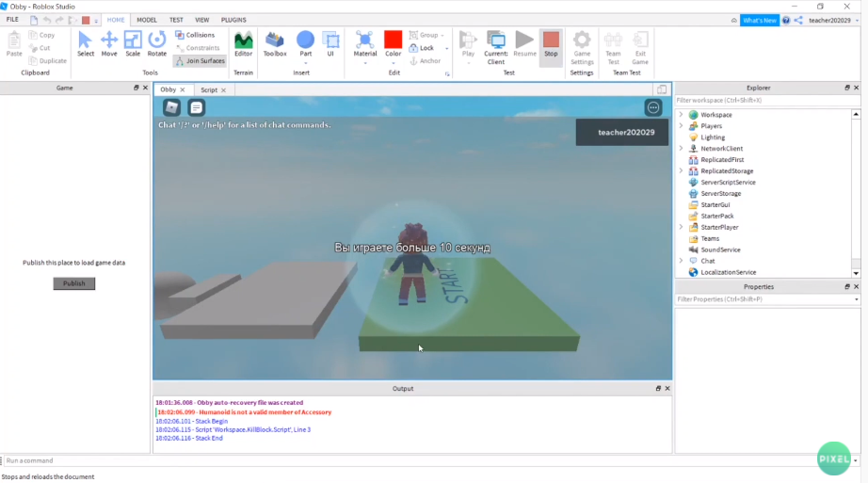Click the Group icon

[413, 35]
